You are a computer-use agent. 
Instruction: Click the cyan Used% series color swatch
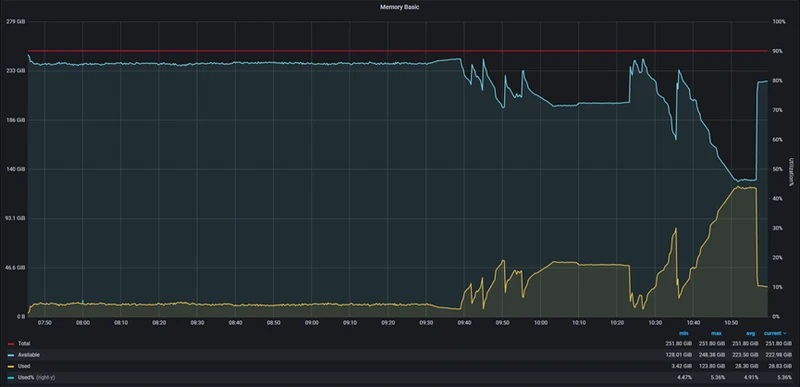click(11, 378)
